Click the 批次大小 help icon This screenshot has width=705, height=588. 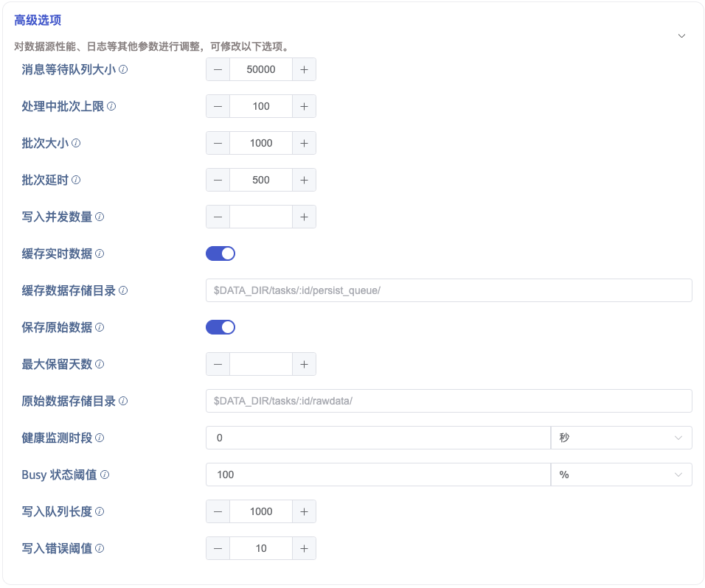pyautogui.click(x=76, y=143)
